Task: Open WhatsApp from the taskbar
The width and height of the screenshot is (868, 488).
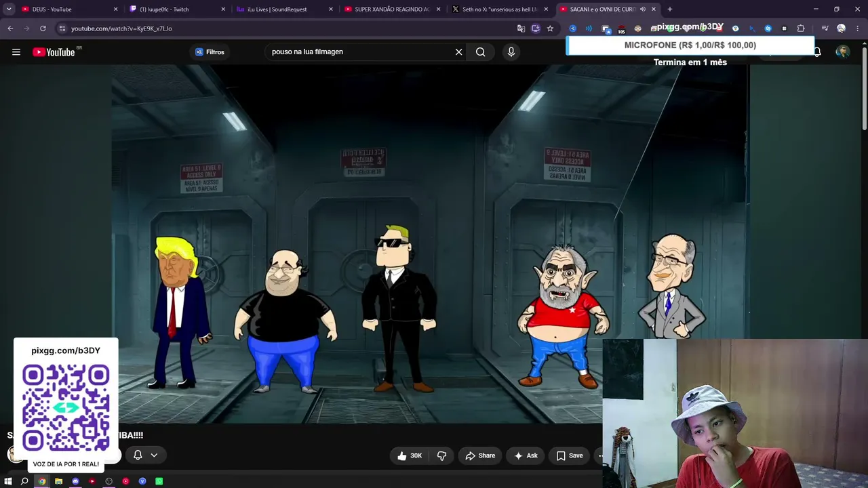Action: [x=159, y=481]
